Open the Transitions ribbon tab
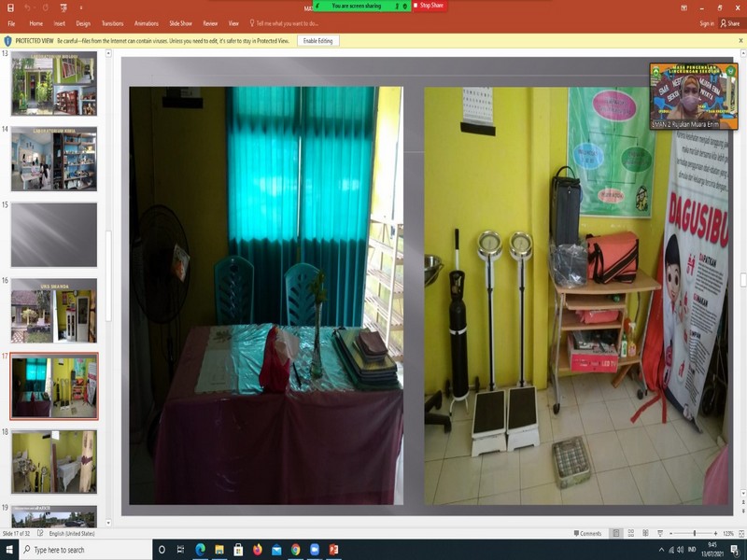 click(x=112, y=23)
